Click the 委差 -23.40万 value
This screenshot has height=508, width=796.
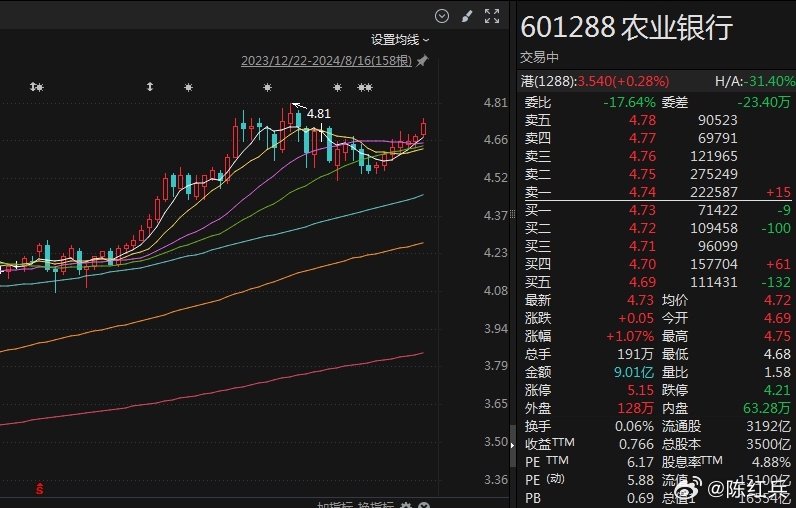(764, 103)
